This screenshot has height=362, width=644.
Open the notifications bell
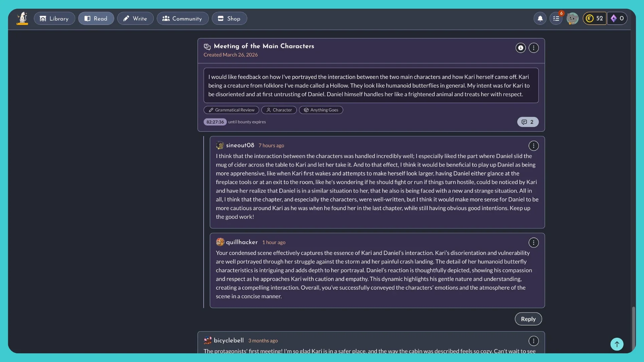[x=540, y=18]
